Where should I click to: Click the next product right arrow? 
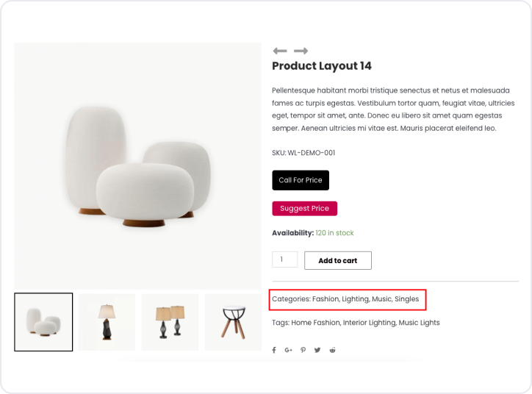301,51
